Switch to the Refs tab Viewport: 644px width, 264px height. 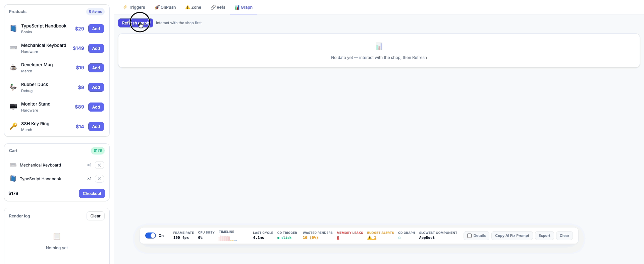[x=218, y=7]
